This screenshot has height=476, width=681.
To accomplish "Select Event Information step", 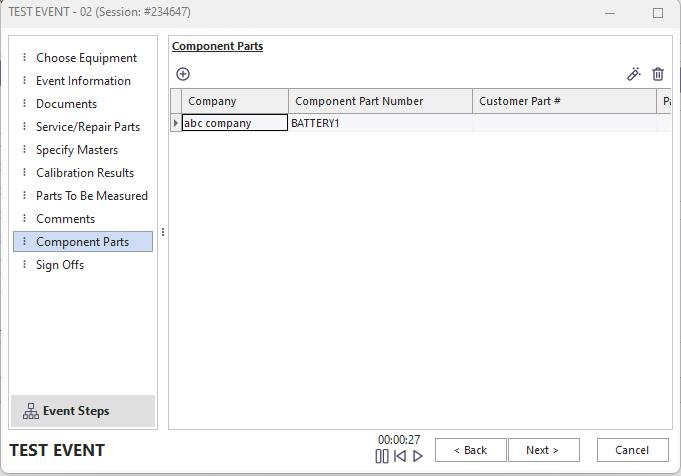I will coord(83,81).
